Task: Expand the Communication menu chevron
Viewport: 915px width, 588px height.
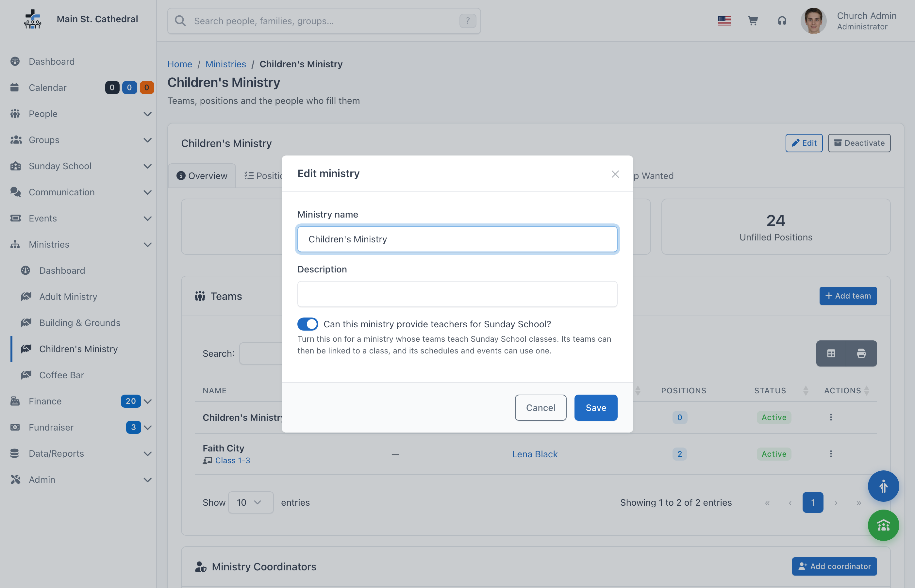Action: click(147, 192)
